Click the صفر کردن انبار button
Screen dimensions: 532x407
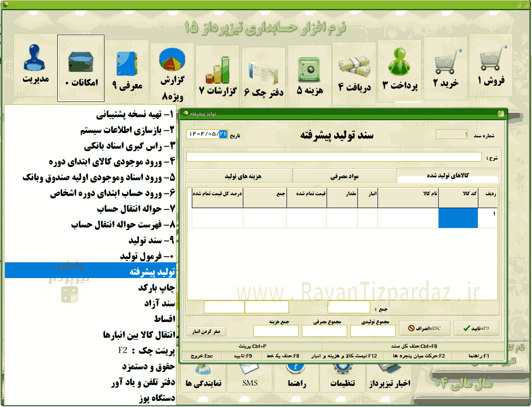click(206, 331)
